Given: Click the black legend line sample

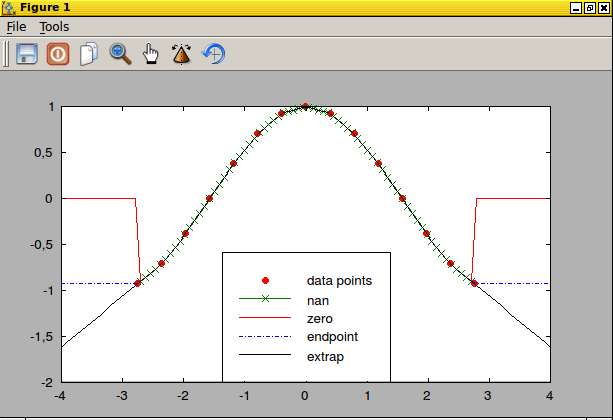Looking at the screenshot, I should 265,355.
